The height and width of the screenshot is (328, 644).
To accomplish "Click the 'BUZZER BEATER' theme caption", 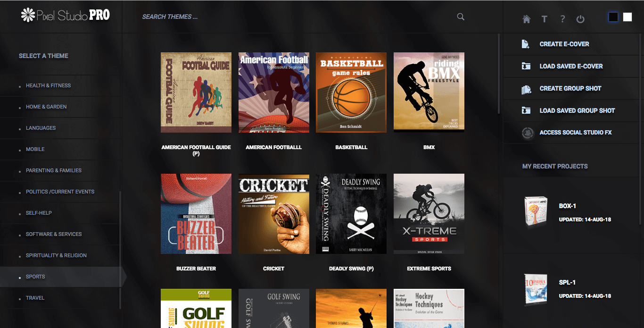I will point(196,269).
